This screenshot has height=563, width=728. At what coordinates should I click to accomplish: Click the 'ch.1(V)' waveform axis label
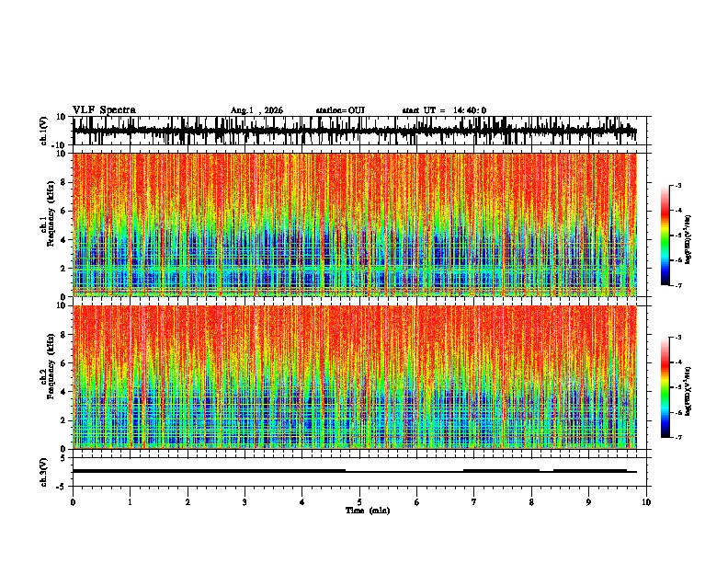(x=44, y=131)
